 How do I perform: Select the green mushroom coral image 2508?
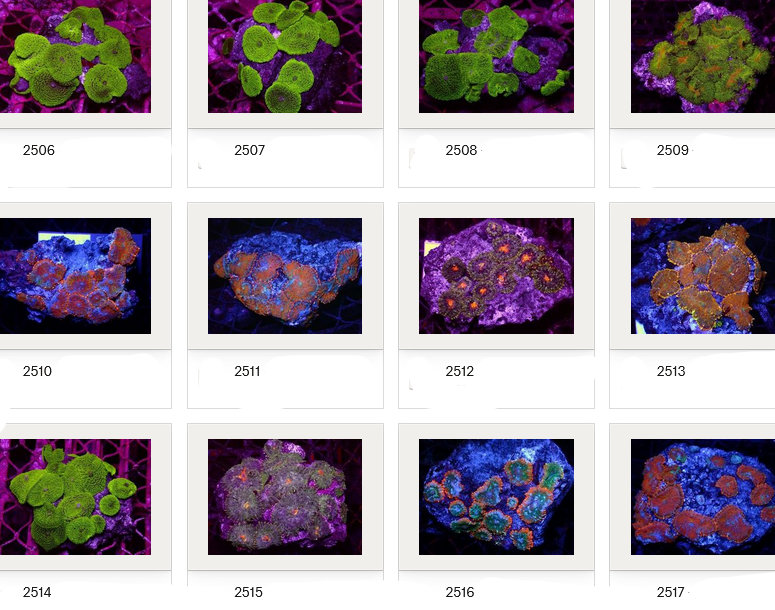496,55
